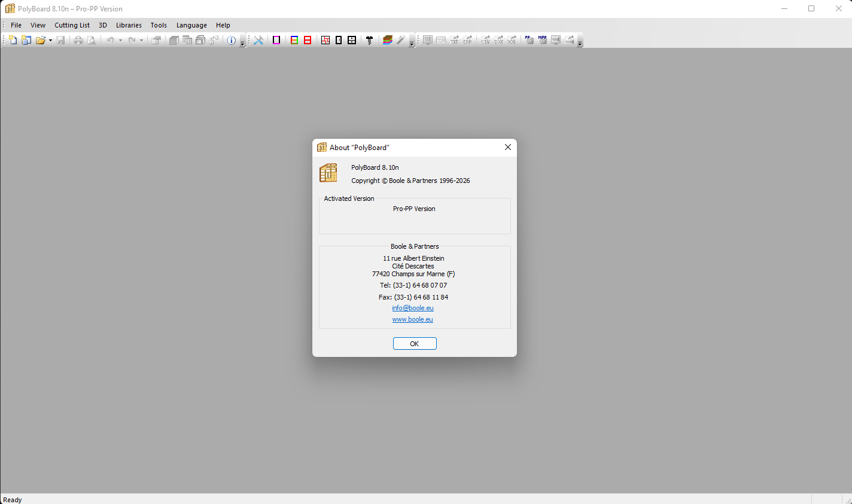Click the black drawer unit icon
Viewport: 852px width, 504px height.
(352, 40)
